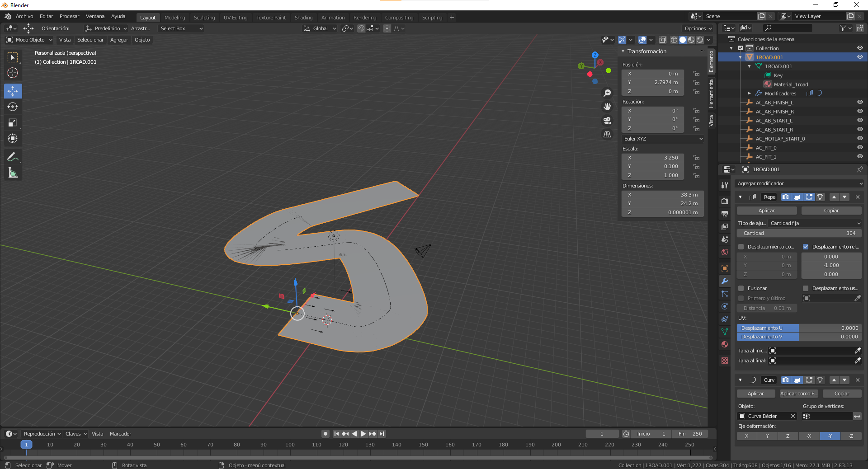Open the Modo Objeto mode dropdown
Screen dimensions: 868x469
(x=29, y=40)
